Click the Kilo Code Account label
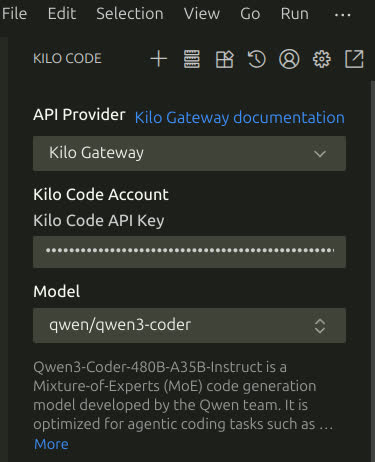Viewport: 375px width, 462px height. coord(101,195)
